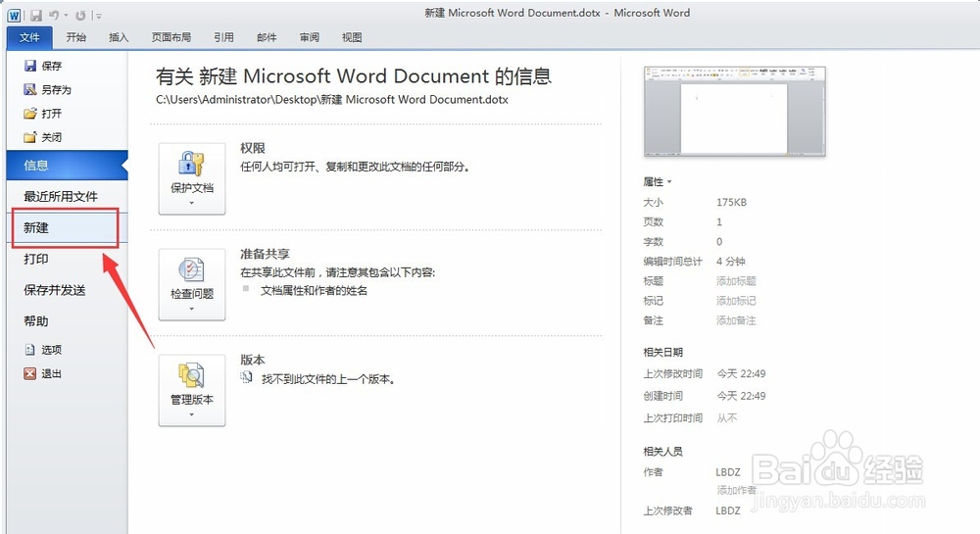
Task: Click 添加标题 to add a title
Action: [736, 281]
